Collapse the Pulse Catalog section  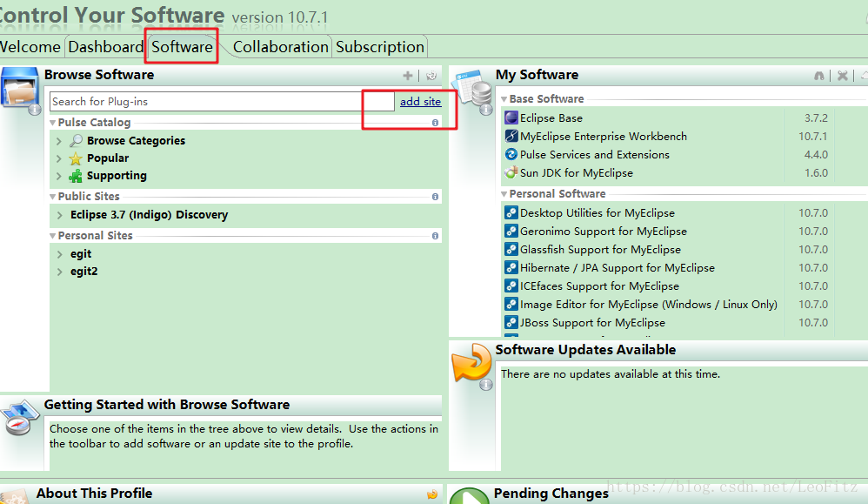[52, 123]
